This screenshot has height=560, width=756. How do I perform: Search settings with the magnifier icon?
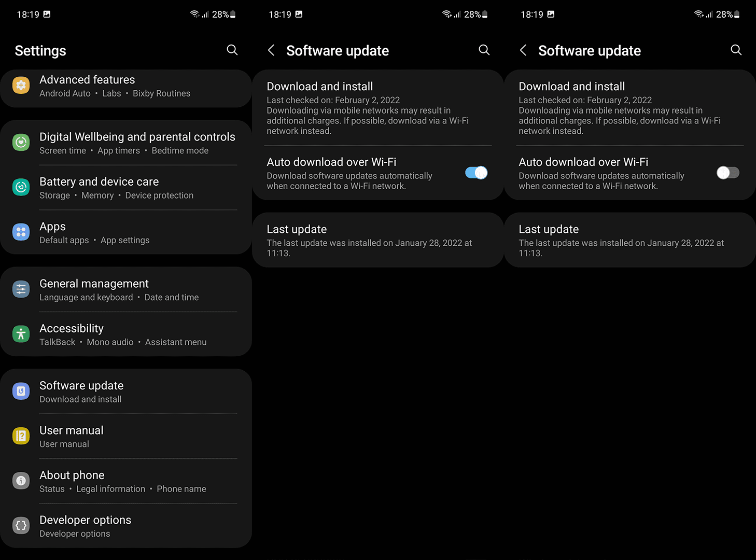click(x=232, y=50)
